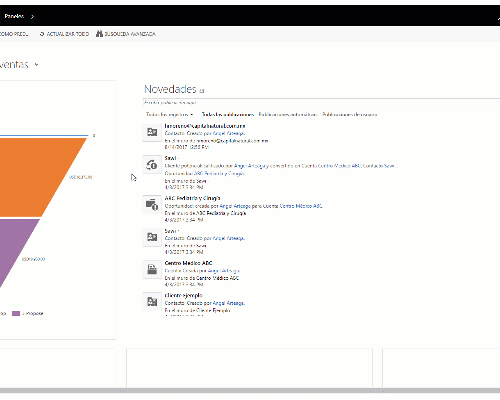Open the Centro Médico ABC post title
This screenshot has width=500, height=400.
tap(188, 263)
